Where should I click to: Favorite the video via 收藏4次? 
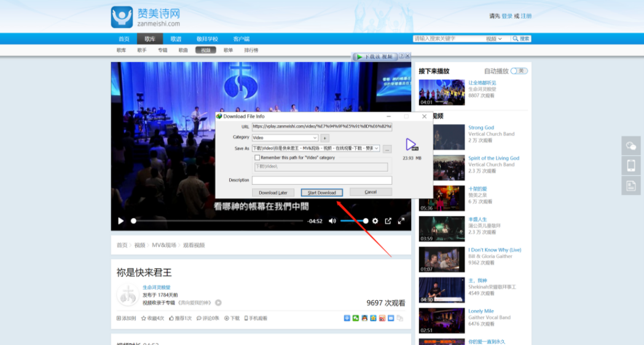pos(152,319)
